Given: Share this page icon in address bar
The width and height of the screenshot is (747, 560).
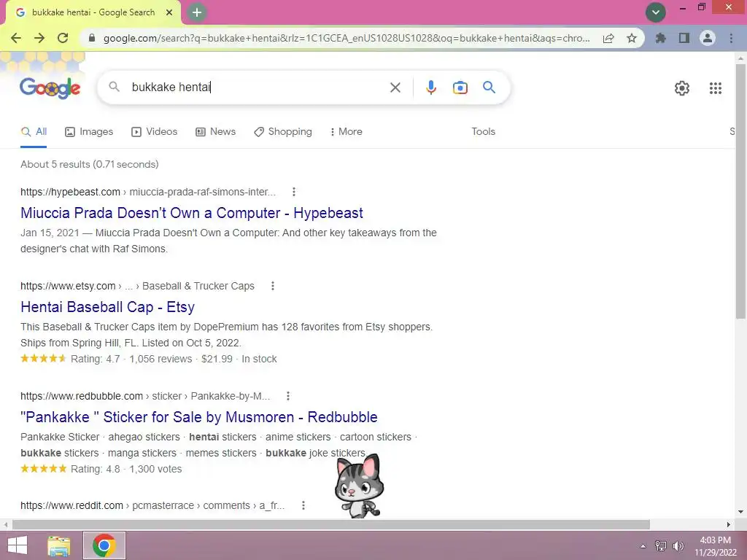Looking at the screenshot, I should pyautogui.click(x=608, y=38).
